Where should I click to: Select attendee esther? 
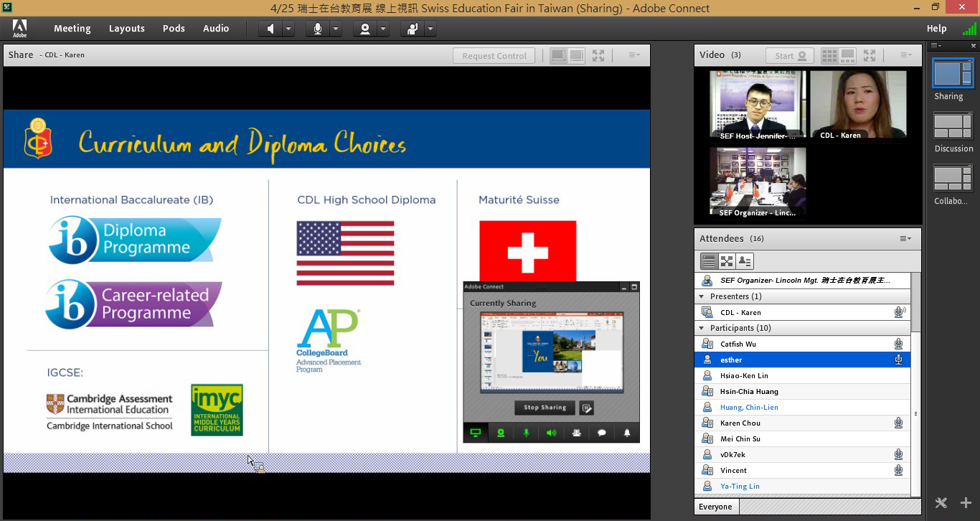point(803,360)
